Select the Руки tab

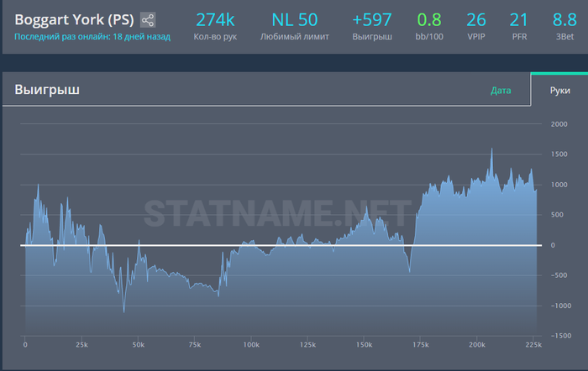(x=559, y=91)
